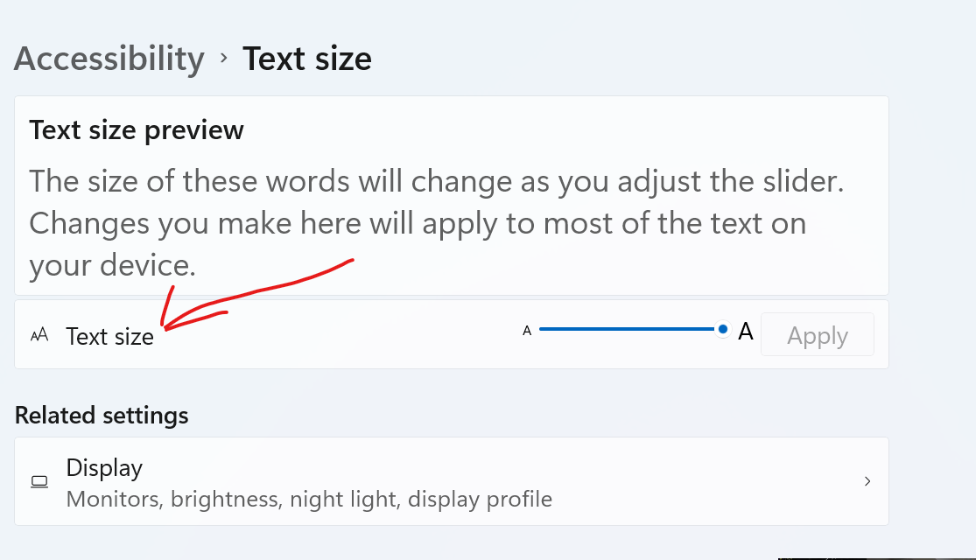Select the Text size row icon
This screenshot has width=976, height=560.
click(39, 334)
